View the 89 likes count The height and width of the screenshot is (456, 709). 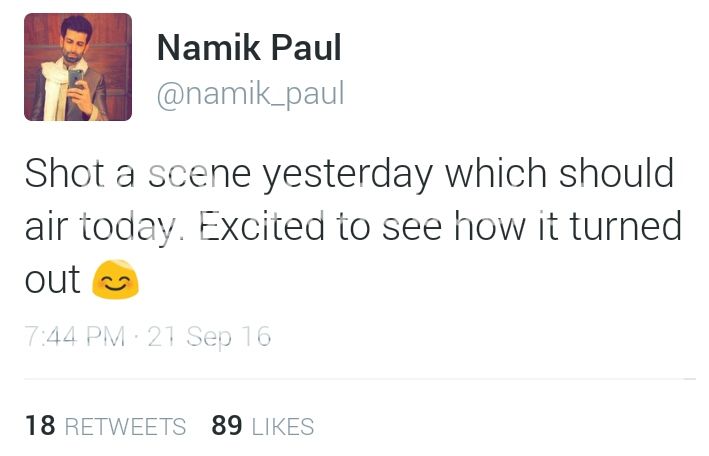227,426
